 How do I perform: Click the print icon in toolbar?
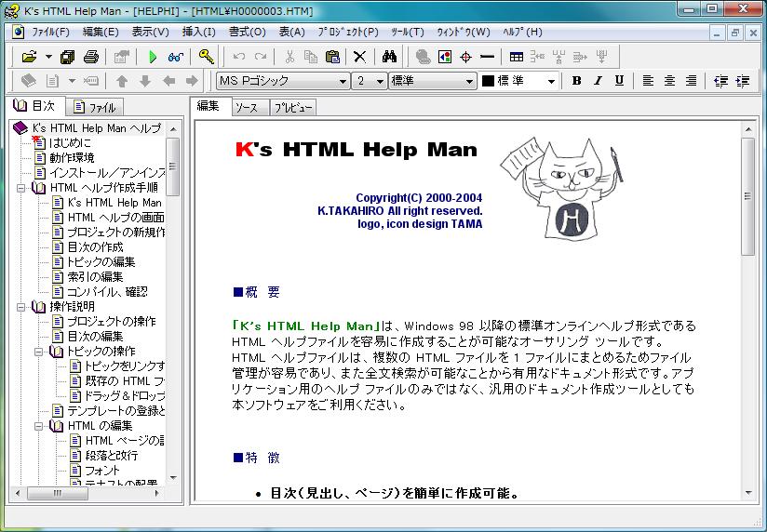pos(92,57)
